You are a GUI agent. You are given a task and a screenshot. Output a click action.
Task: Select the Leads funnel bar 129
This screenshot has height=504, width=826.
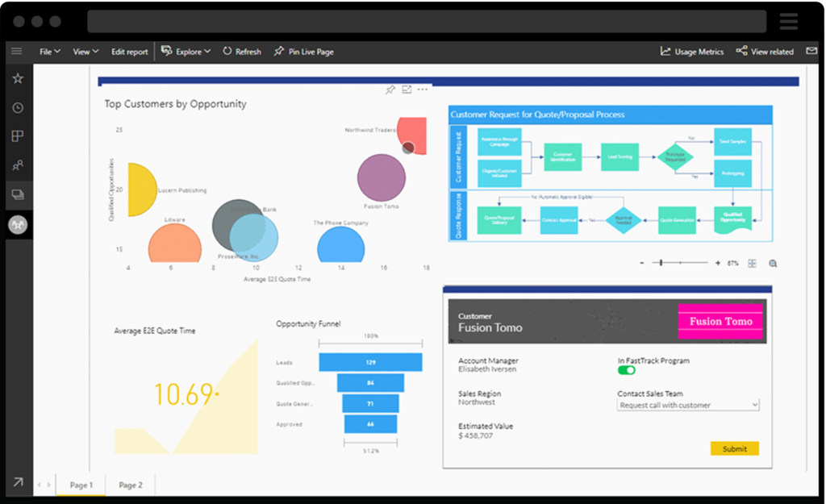click(370, 362)
